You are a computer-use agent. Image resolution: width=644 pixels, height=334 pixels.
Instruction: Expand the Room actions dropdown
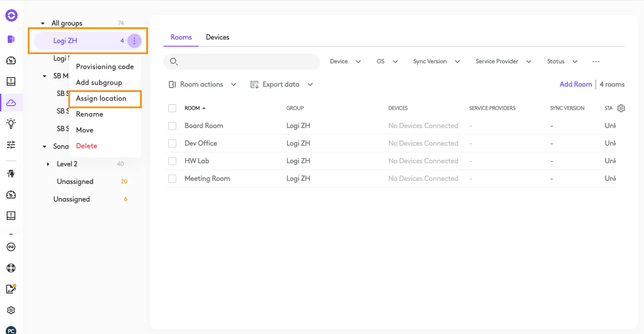(x=203, y=84)
